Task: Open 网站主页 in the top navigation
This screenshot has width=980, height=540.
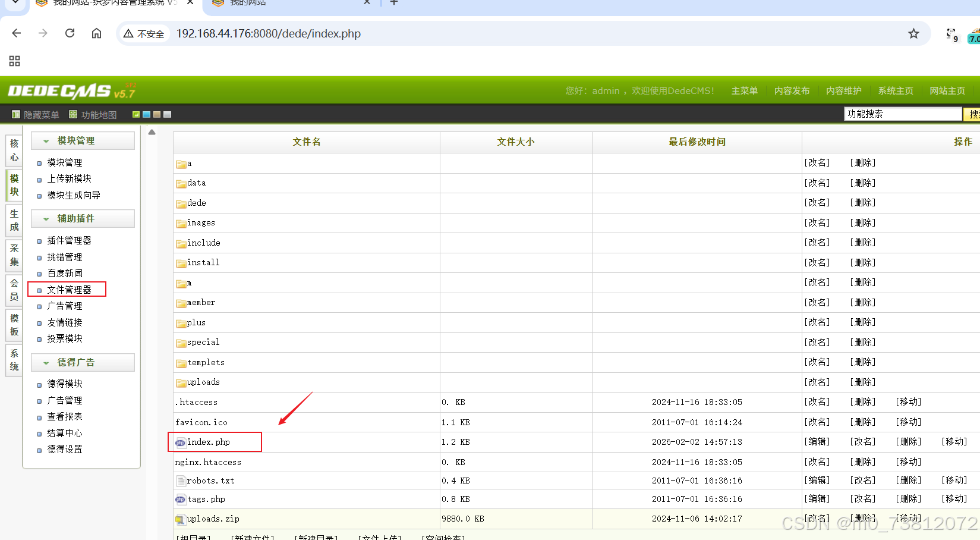Action: pyautogui.click(x=947, y=91)
